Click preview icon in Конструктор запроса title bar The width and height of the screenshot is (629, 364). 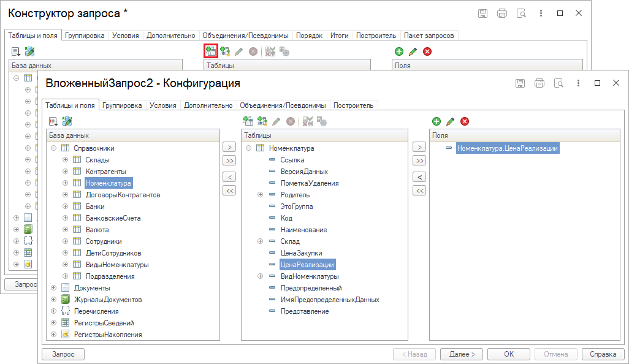click(x=521, y=13)
